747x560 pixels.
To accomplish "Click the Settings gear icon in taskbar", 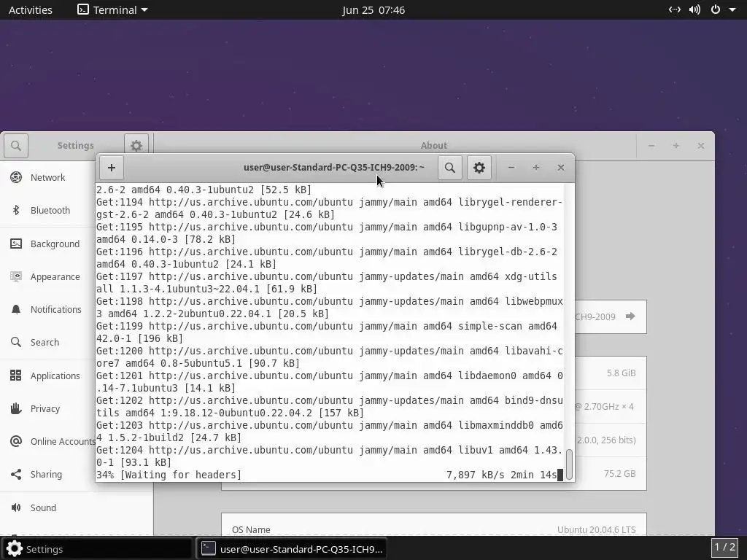I will 15,548.
